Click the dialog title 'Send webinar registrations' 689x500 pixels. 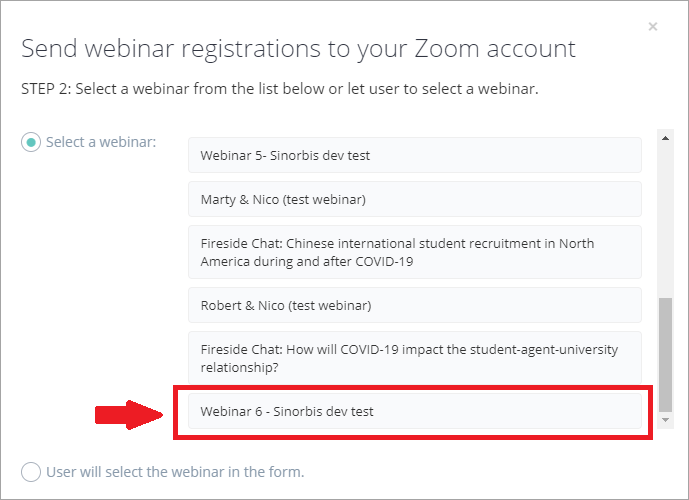298,48
